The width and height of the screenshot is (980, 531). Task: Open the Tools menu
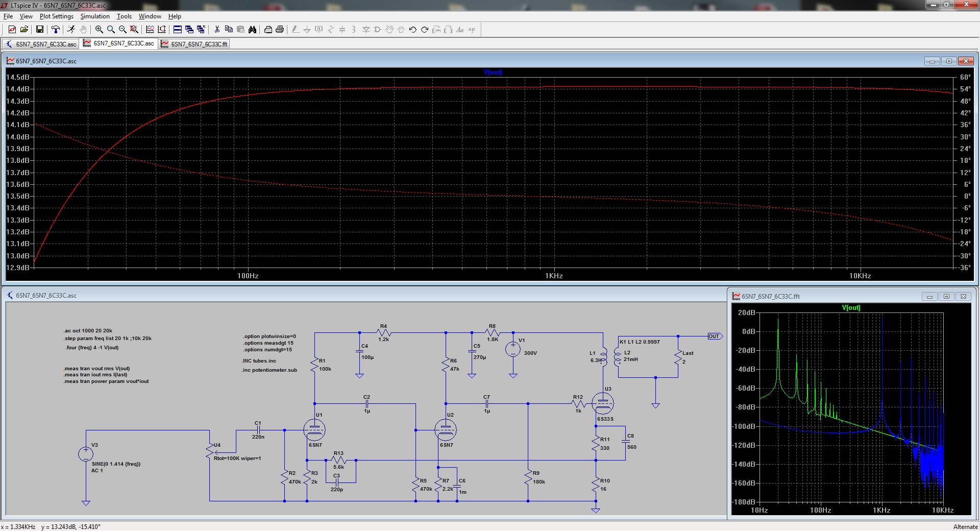124,16
